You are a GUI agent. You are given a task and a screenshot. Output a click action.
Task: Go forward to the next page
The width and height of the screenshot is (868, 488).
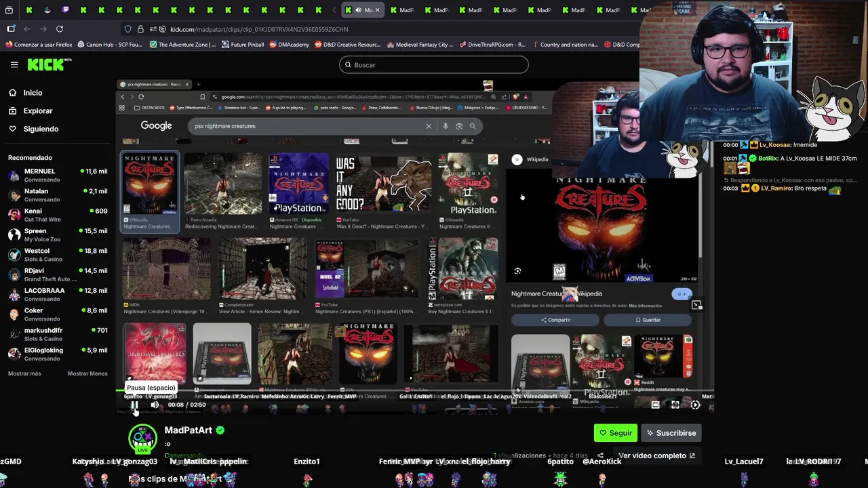43,29
